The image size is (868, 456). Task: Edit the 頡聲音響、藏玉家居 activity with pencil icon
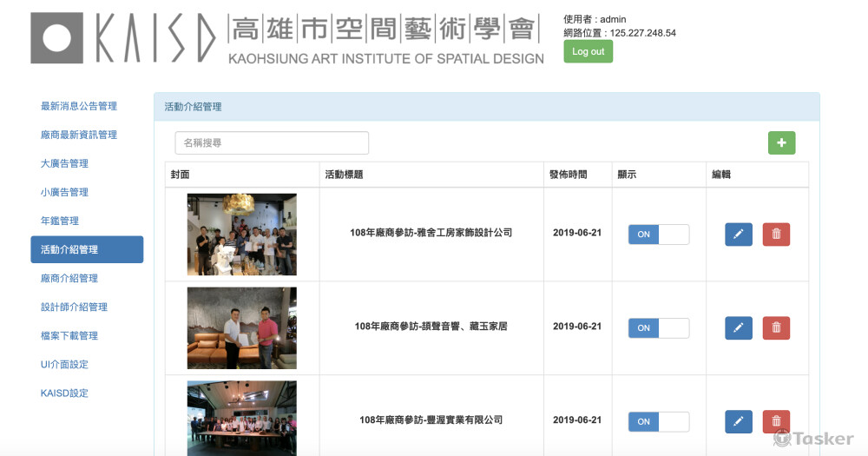click(x=738, y=327)
